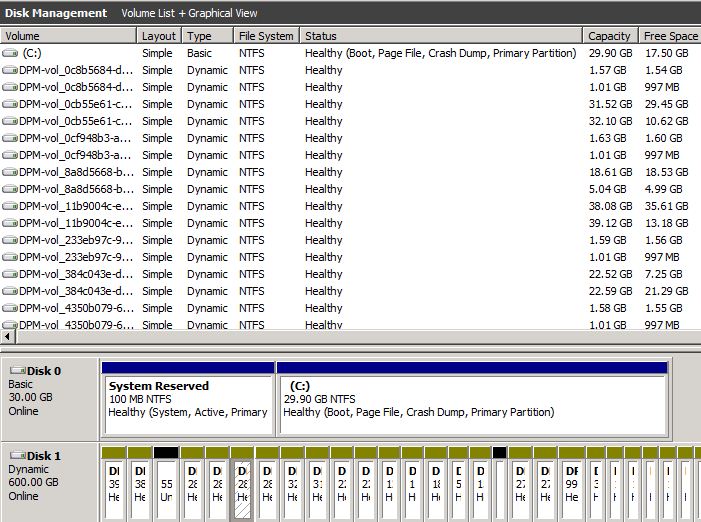Click the Basic type cell of (C:)
This screenshot has height=522, width=701.
(x=199, y=53)
